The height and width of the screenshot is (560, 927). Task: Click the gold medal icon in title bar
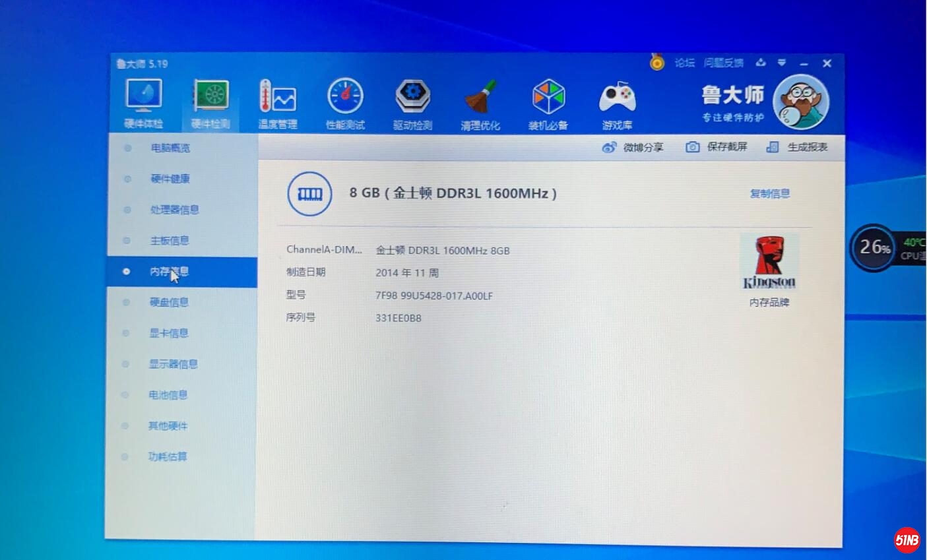click(x=656, y=62)
